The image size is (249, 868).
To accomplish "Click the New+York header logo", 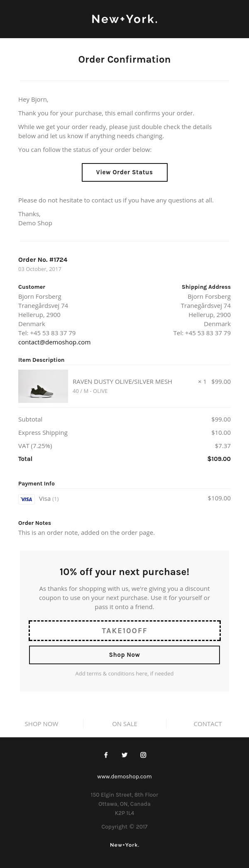I will pos(124,19).
